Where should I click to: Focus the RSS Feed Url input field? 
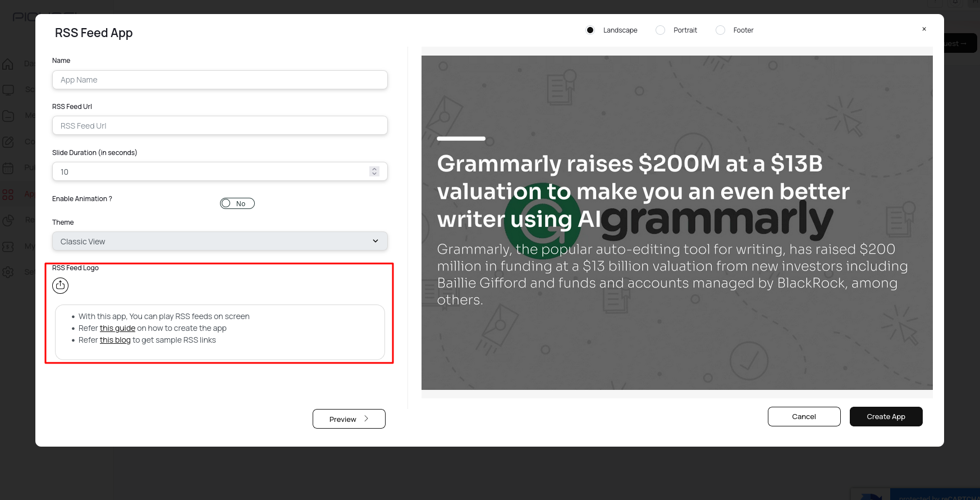219,126
